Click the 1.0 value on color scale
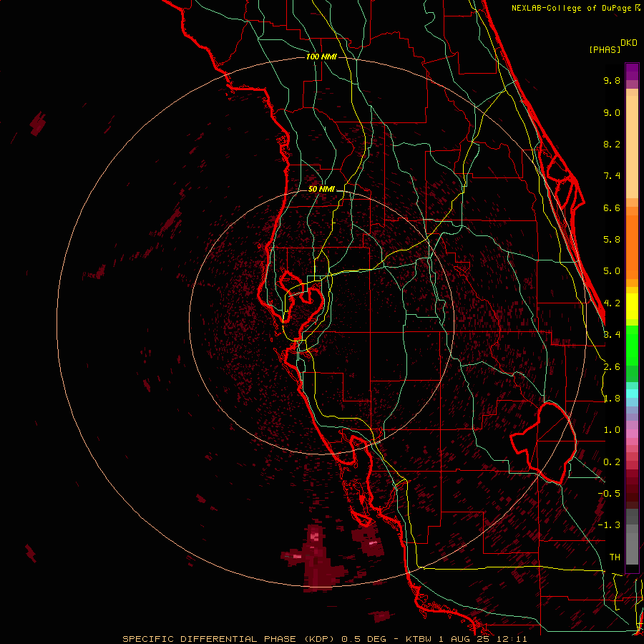Image resolution: width=644 pixels, height=644 pixels. (612, 430)
